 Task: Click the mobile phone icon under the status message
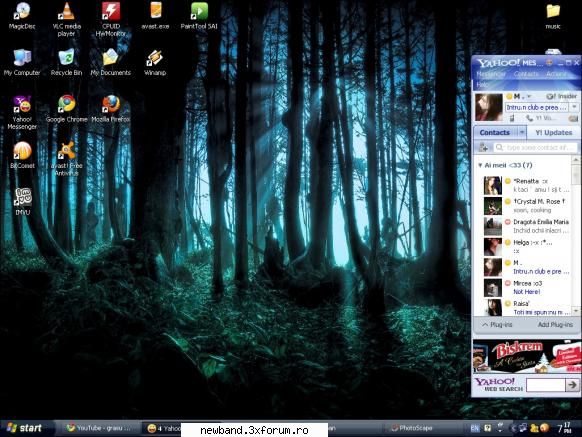point(511,118)
